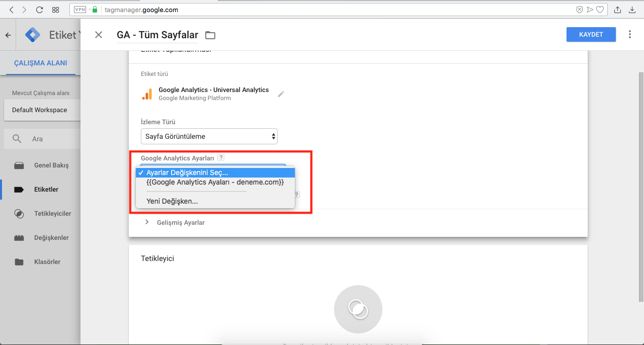
Task: Click the folder icon beside tag name
Action: click(x=210, y=35)
